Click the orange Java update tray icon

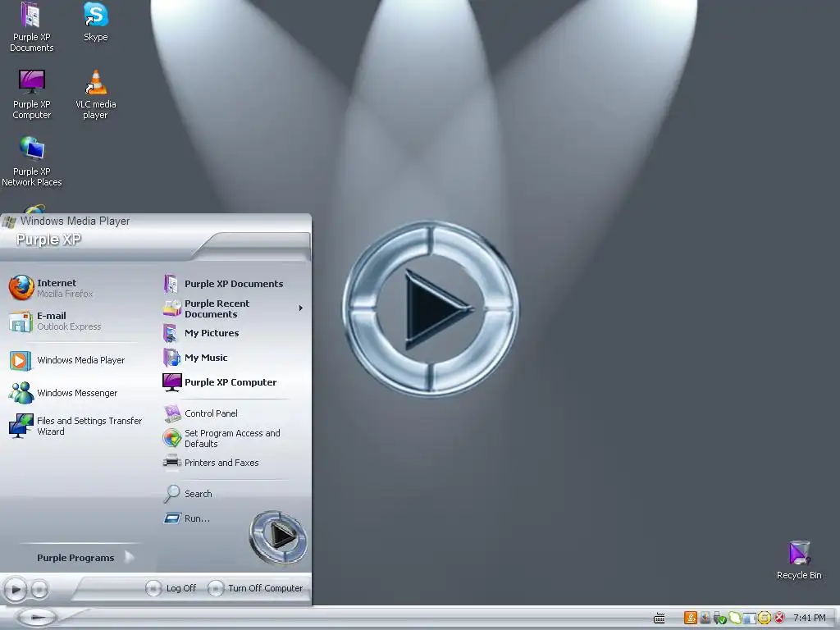(691, 618)
